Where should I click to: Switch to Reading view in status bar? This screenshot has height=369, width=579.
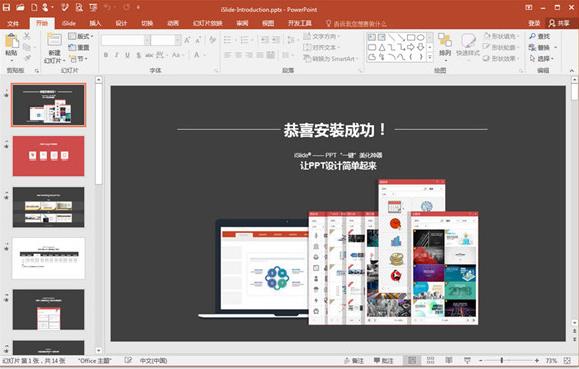pos(449,360)
